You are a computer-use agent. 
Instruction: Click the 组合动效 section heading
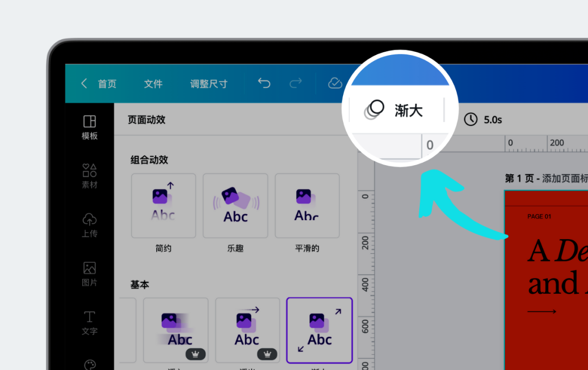149,160
